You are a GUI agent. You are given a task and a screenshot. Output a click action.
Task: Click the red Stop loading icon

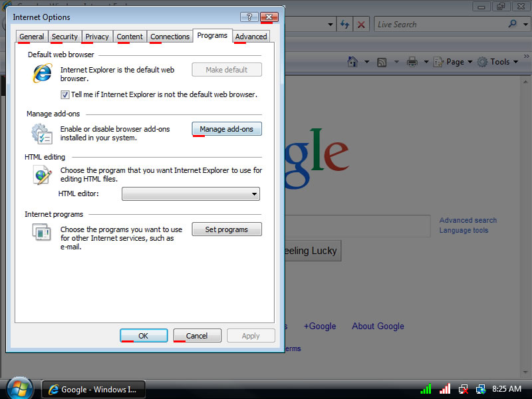click(x=361, y=25)
